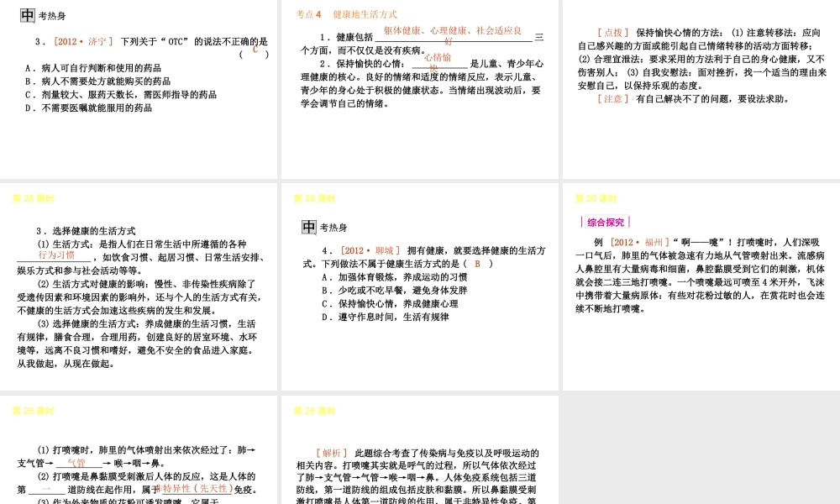
Task: Click the fill-in answer 非特异性（先天性）
Action: click(x=193, y=489)
